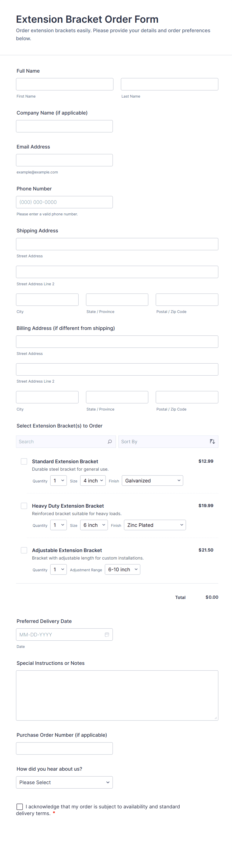This screenshot has width=232, height=868.
Task: Click the Phone Number field
Action: coord(64,202)
